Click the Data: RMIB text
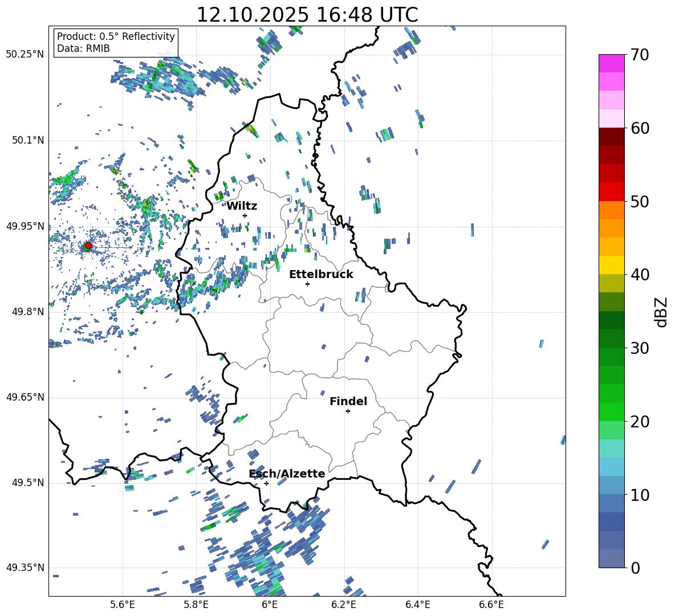 pyautogui.click(x=83, y=48)
